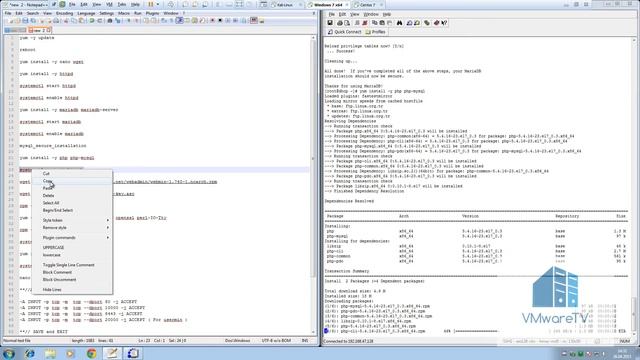Open the SSH client Window menu
The height and width of the screenshot is (360, 640).
tap(371, 14)
